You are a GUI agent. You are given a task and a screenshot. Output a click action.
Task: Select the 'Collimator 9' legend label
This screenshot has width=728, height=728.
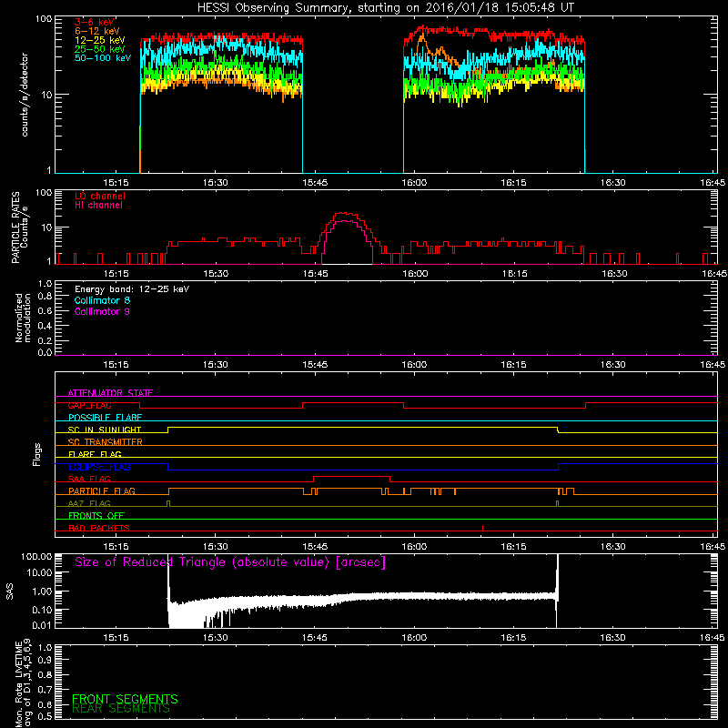pyautogui.click(x=102, y=311)
